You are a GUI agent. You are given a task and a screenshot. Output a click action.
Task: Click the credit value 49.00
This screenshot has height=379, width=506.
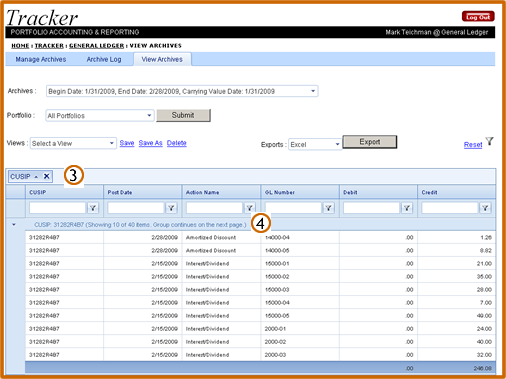484,316
